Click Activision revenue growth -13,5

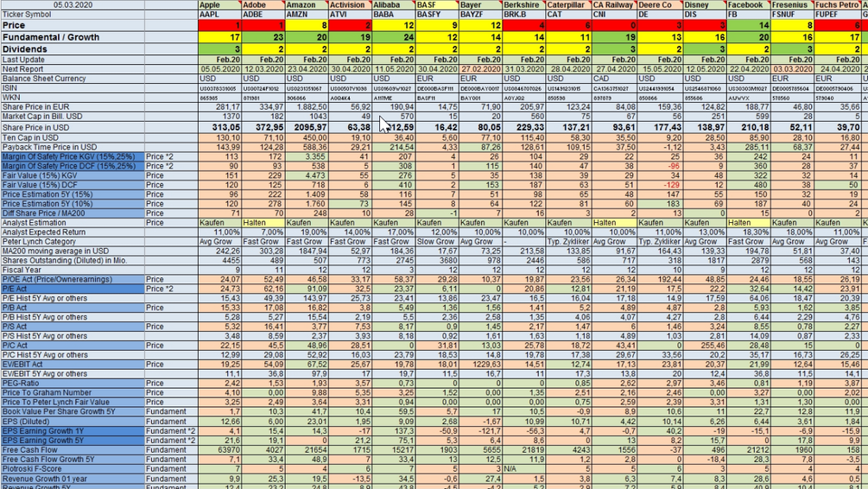[351, 479]
